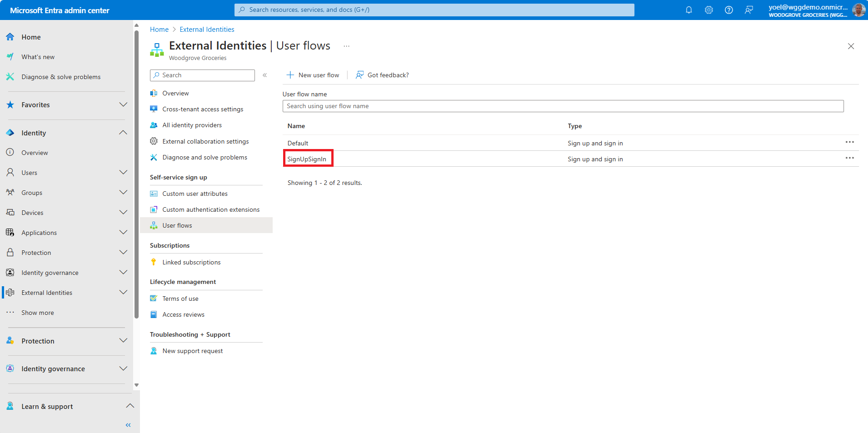Screen dimensions: 868x433
Task: Click the notifications bell icon
Action: [x=688, y=10]
